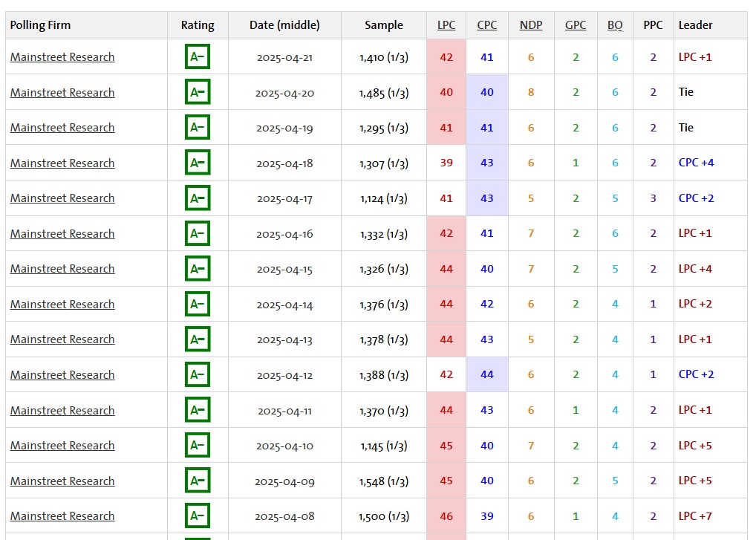Open the BQ column header link
The height and width of the screenshot is (540, 756).
(615, 25)
